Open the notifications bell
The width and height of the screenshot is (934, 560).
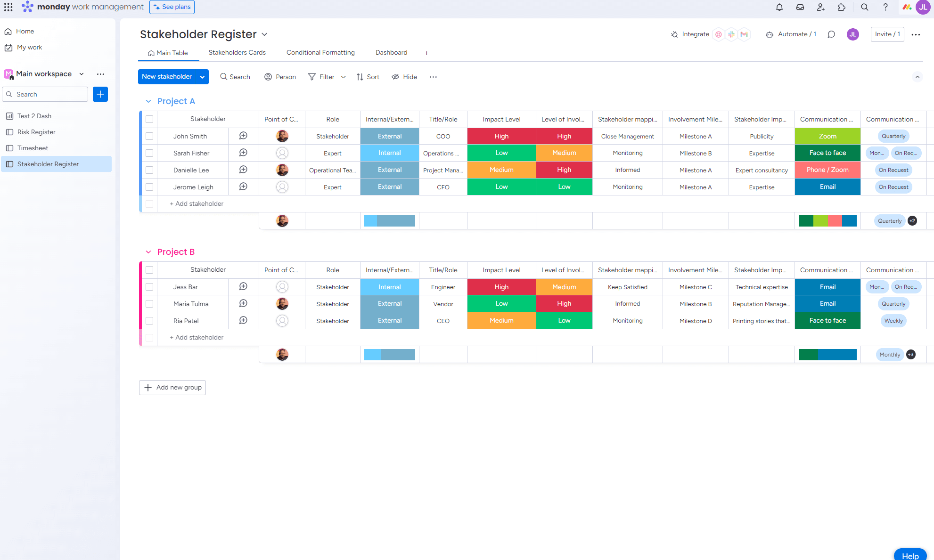779,7
